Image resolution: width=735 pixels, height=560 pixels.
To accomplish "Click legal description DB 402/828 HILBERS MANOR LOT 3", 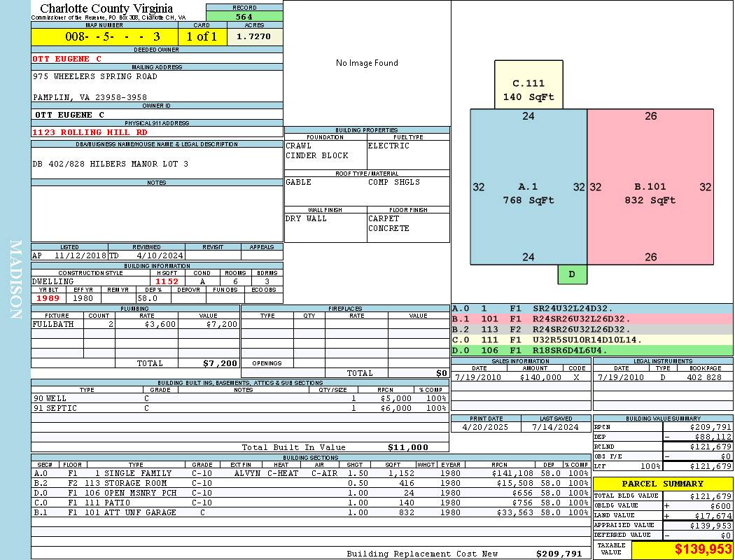I will 110,164.
